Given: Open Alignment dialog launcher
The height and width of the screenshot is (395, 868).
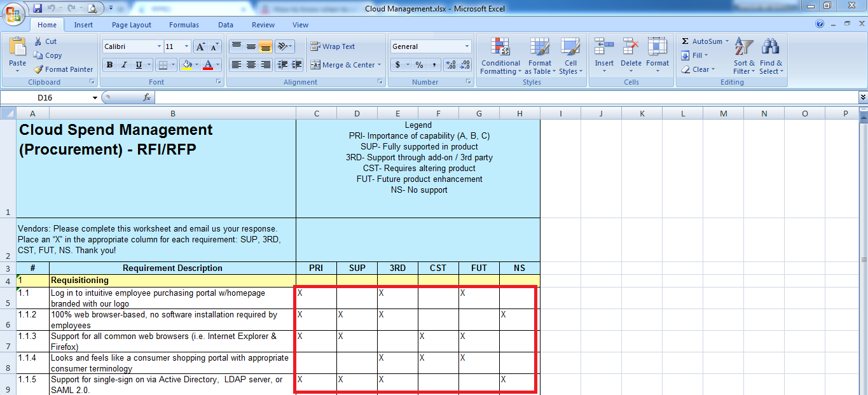Looking at the screenshot, I should click(380, 82).
